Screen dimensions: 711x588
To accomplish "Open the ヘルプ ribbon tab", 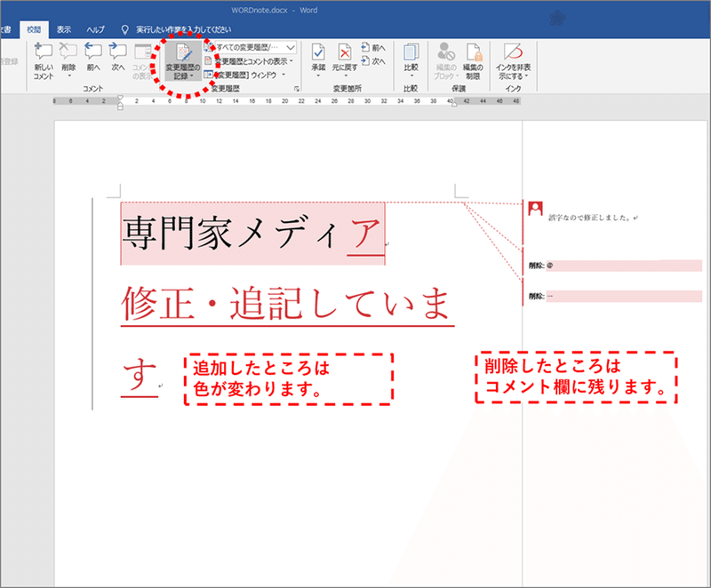I will 95,29.
